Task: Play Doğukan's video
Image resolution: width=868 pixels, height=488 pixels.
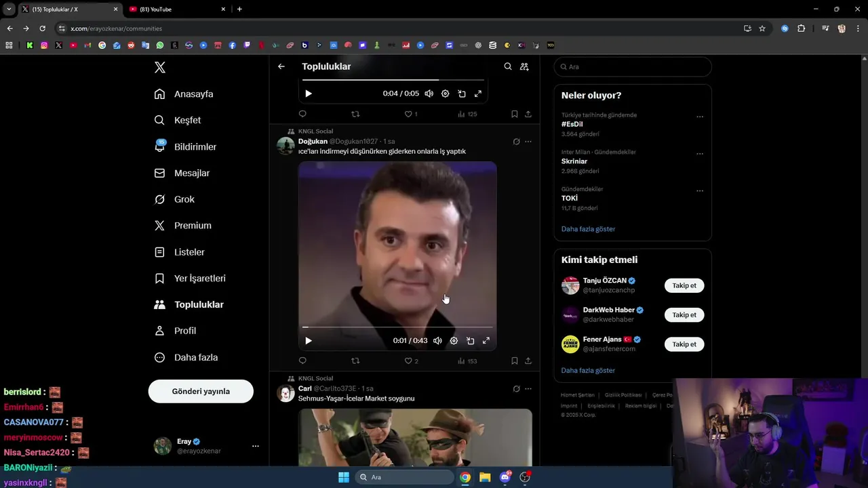Action: 309,341
